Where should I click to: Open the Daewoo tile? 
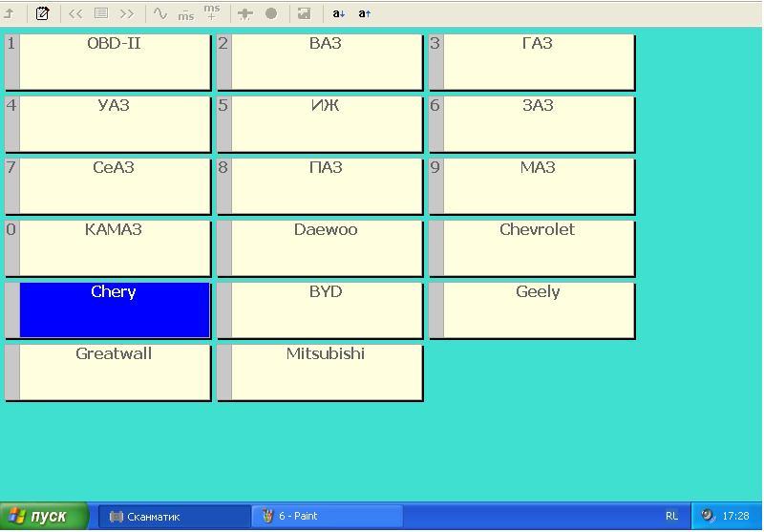tap(320, 248)
